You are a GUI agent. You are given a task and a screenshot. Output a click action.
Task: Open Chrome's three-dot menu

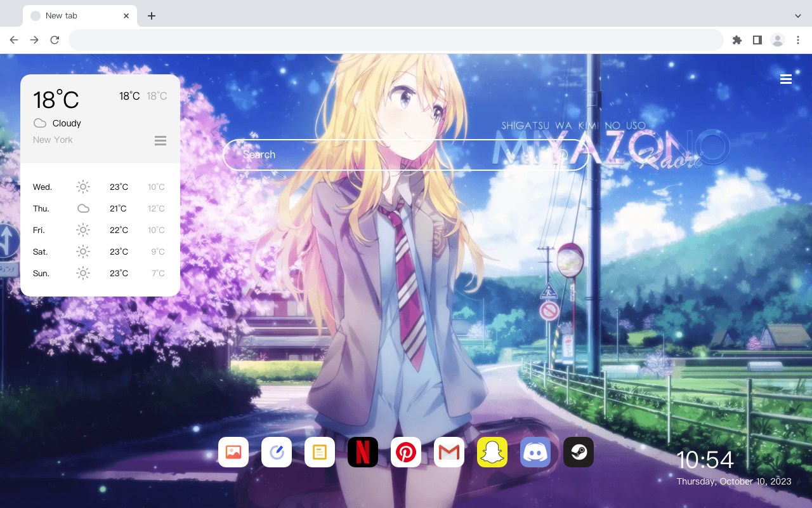pyautogui.click(x=798, y=40)
